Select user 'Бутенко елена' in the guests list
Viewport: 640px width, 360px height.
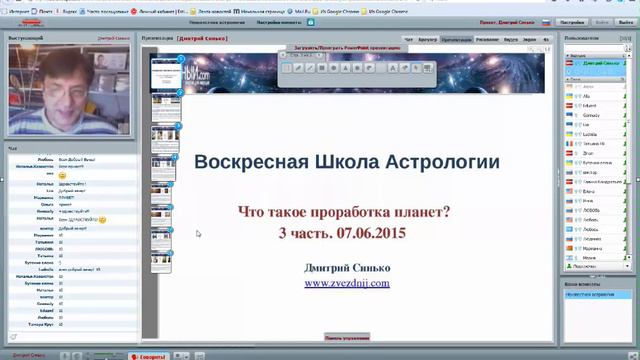point(596,163)
